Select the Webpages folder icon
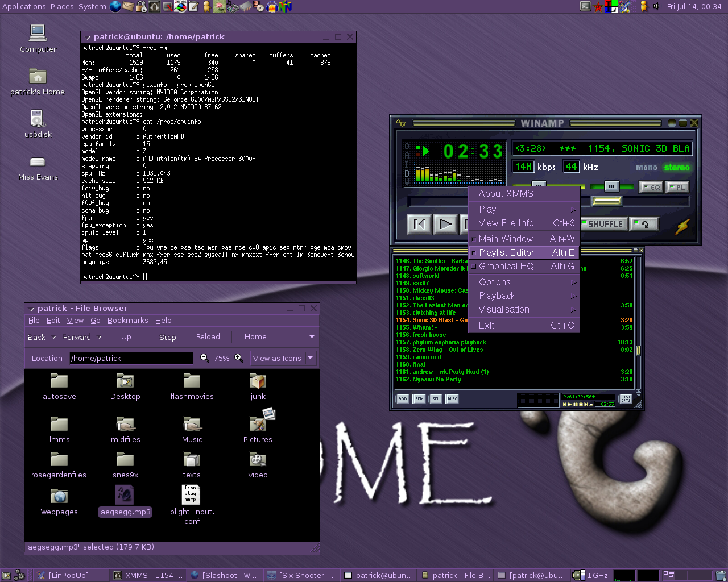Screen dimensions: 728x582 point(59,502)
